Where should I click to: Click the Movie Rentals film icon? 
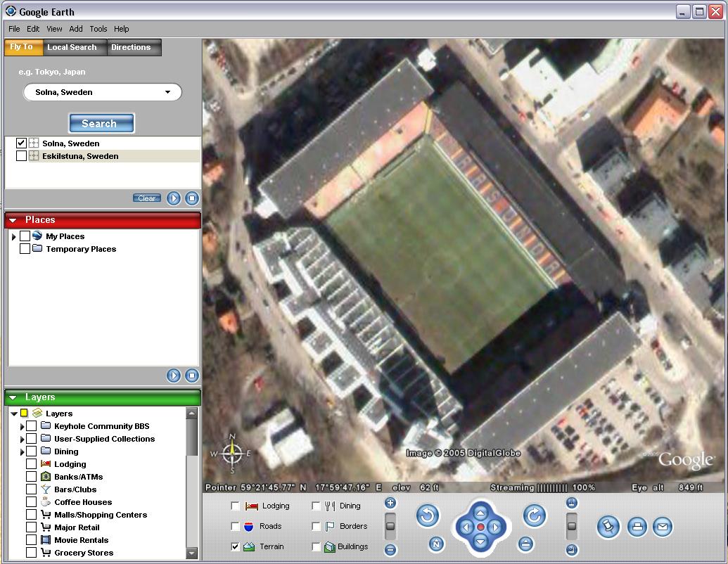[x=46, y=540]
